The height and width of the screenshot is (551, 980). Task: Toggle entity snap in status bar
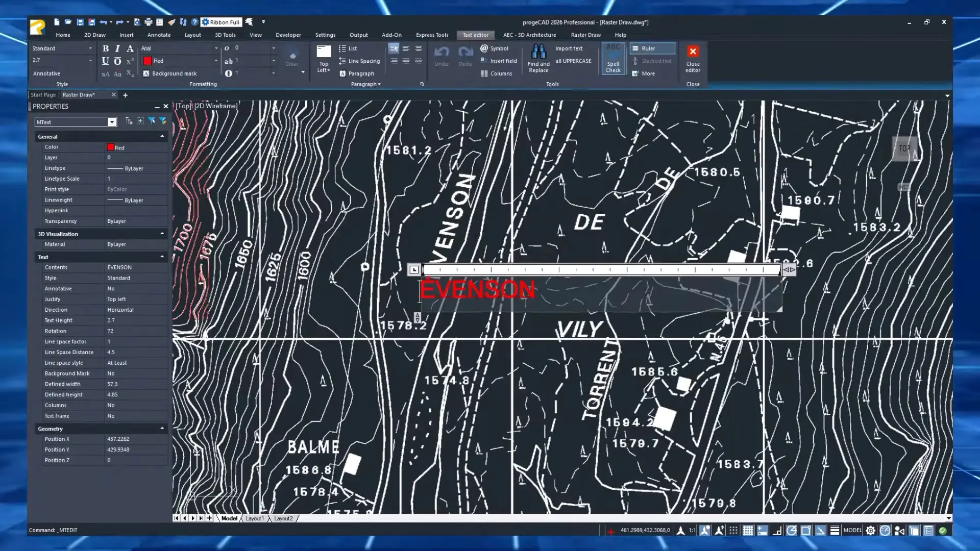coord(806,531)
